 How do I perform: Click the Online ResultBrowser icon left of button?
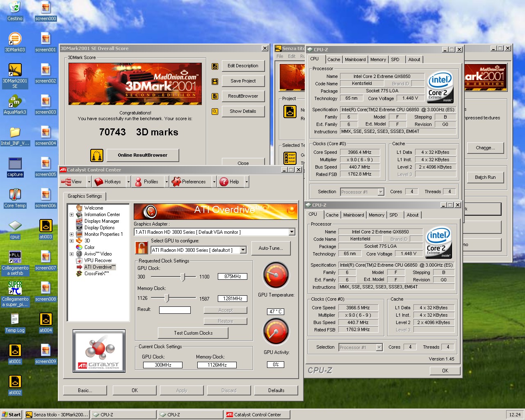(x=97, y=155)
